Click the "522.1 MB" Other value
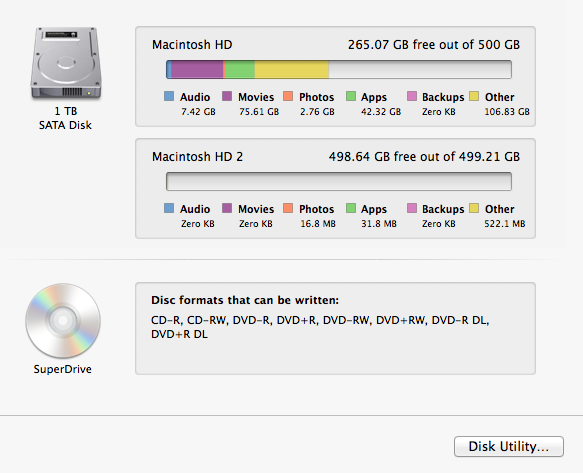 pos(505,223)
